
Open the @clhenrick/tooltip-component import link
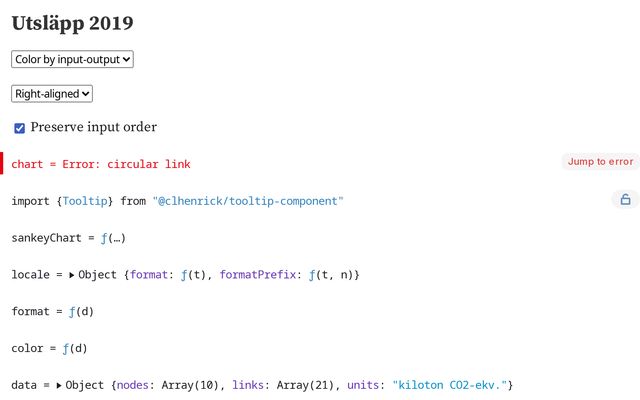click(248, 201)
